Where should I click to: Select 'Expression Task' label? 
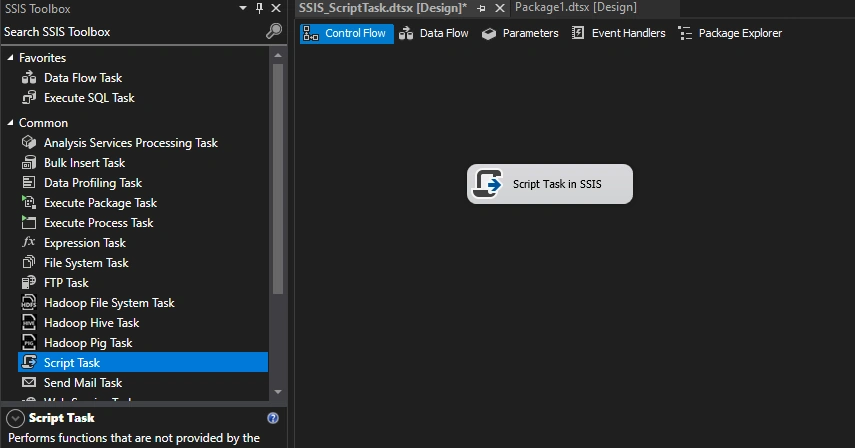(x=85, y=243)
